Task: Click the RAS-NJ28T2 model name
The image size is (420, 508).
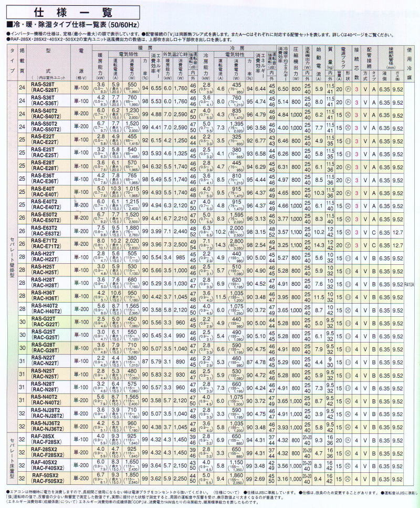Action: pos(45,410)
